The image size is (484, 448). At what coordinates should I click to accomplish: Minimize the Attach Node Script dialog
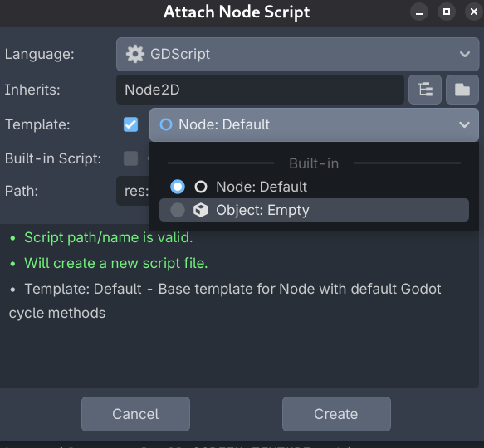419,12
